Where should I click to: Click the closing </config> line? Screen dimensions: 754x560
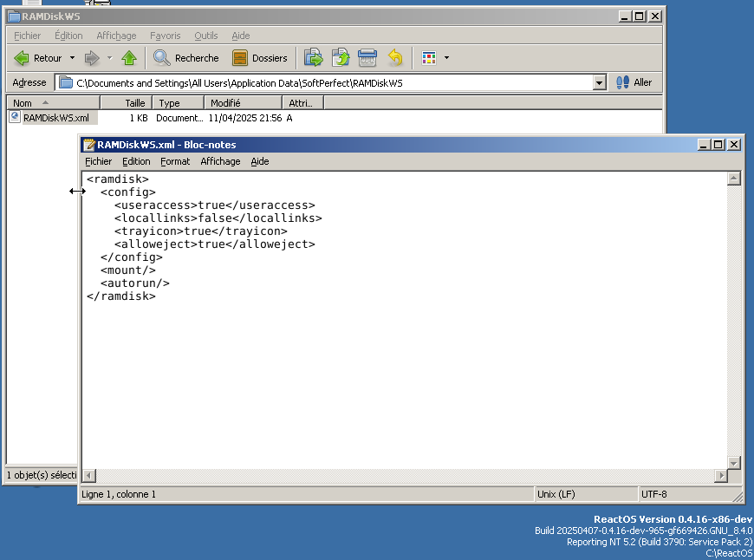coord(131,257)
